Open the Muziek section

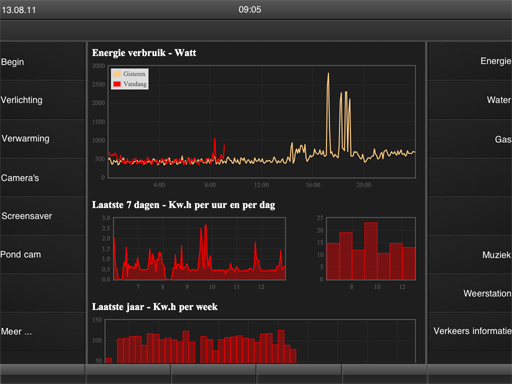tap(470, 255)
